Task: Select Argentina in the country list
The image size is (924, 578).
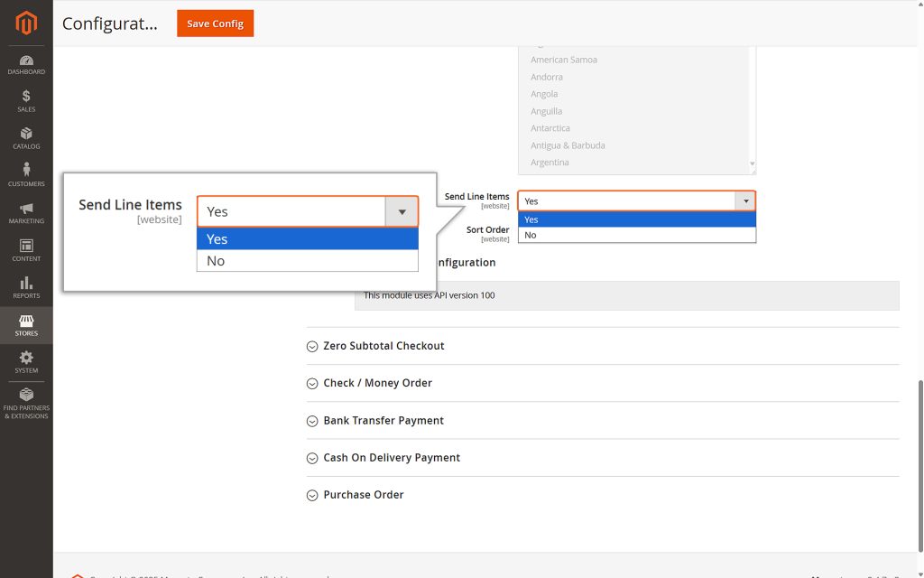Action: 550,162
